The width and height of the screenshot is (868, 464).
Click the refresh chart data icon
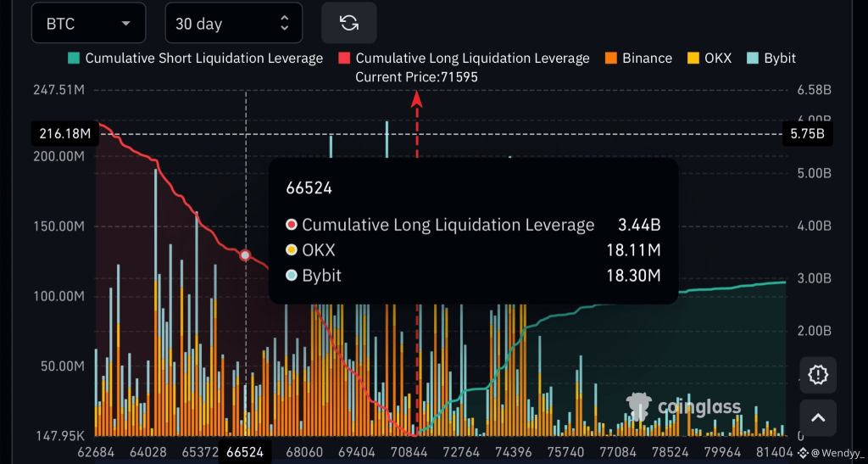click(348, 23)
